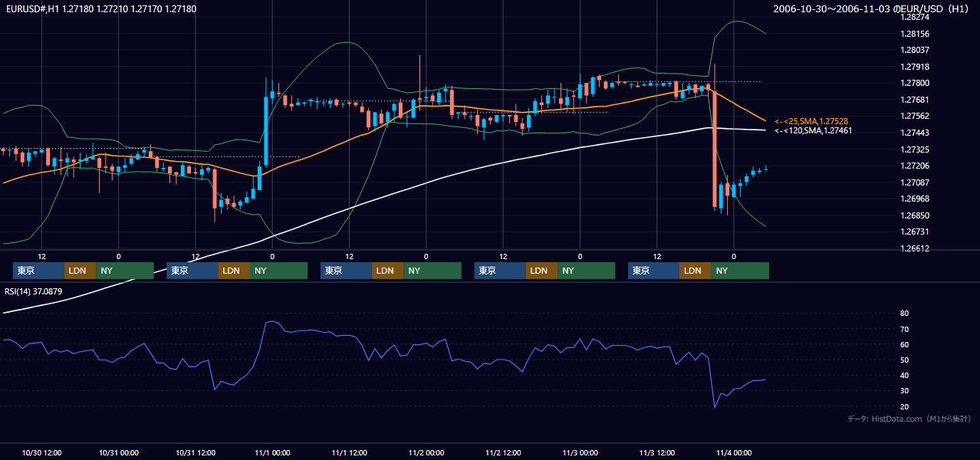Click price axis value 1.26968
This screenshot has height=460, width=980.
coord(916,199)
